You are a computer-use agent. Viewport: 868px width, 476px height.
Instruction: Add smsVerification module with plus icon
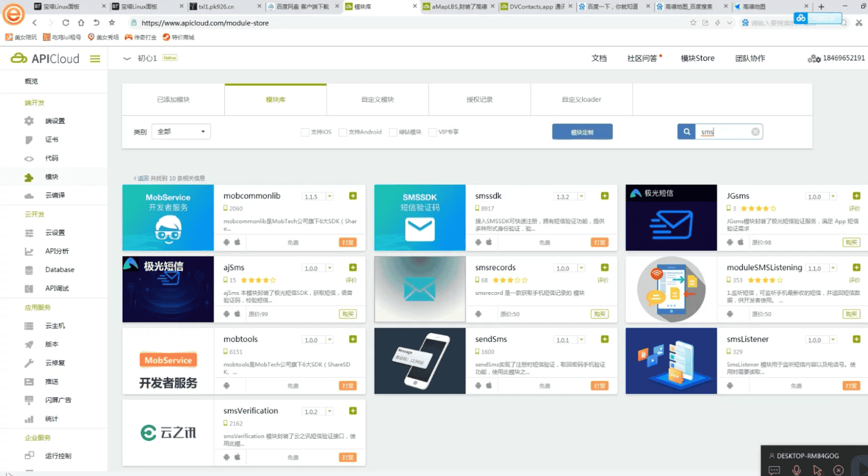click(x=353, y=410)
